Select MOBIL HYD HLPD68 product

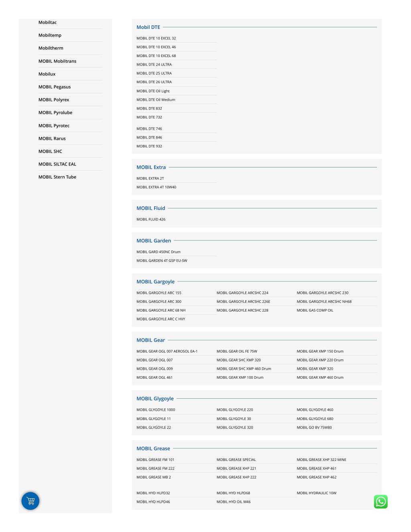233,493
